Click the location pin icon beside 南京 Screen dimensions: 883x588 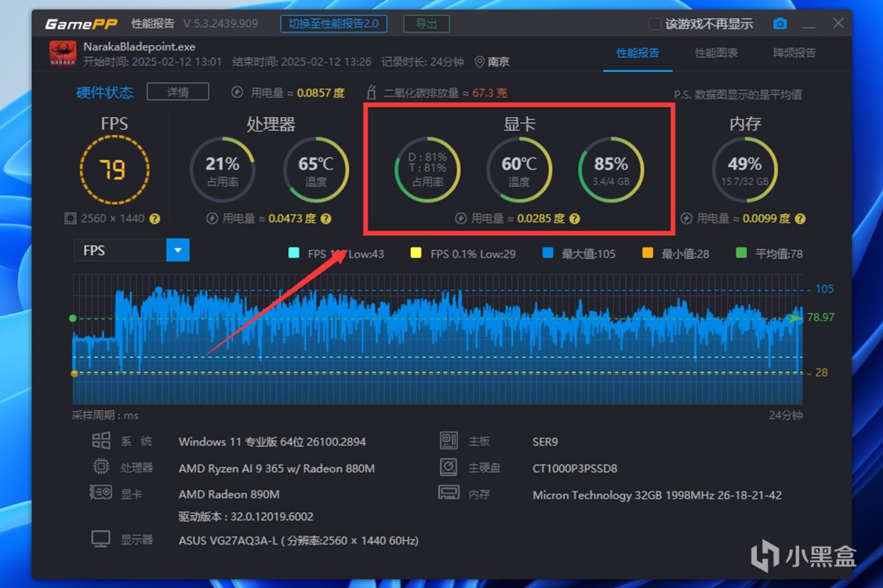479,62
